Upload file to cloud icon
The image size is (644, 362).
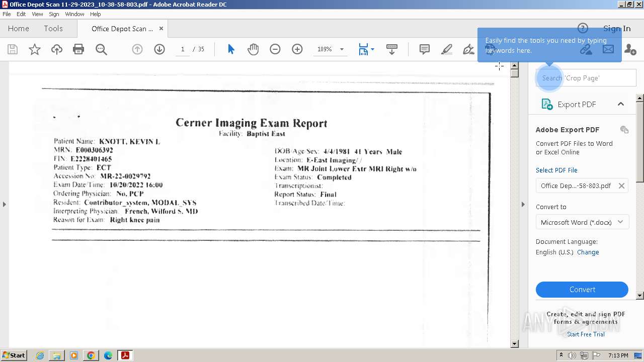point(57,49)
